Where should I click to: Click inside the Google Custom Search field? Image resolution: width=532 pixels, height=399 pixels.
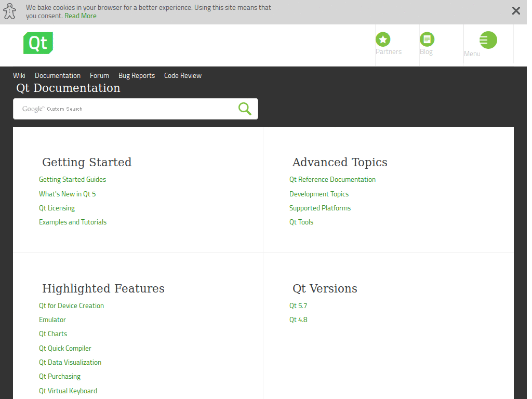130,109
